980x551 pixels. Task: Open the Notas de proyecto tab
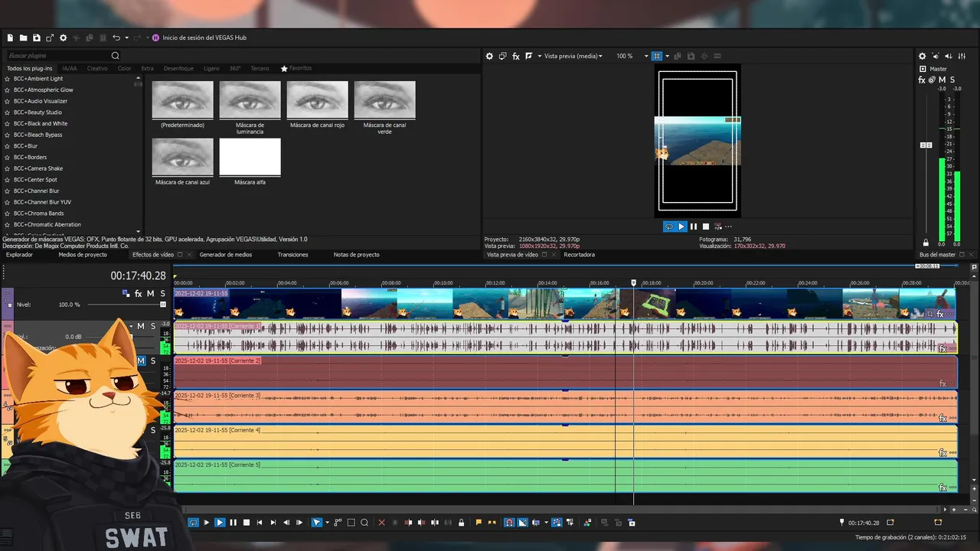pyautogui.click(x=356, y=255)
